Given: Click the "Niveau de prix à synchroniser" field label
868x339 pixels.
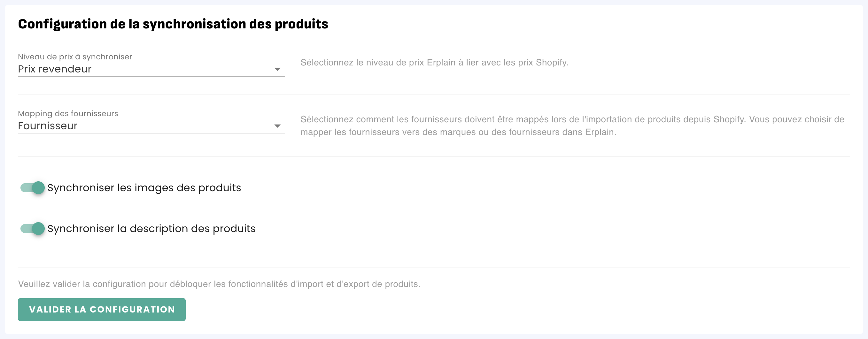Looking at the screenshot, I should [x=75, y=56].
